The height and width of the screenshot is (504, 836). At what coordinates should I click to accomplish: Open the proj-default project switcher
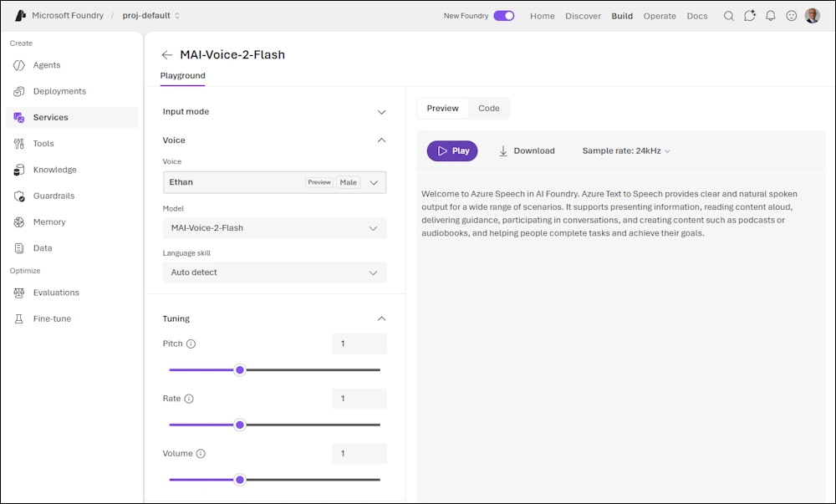pyautogui.click(x=150, y=15)
